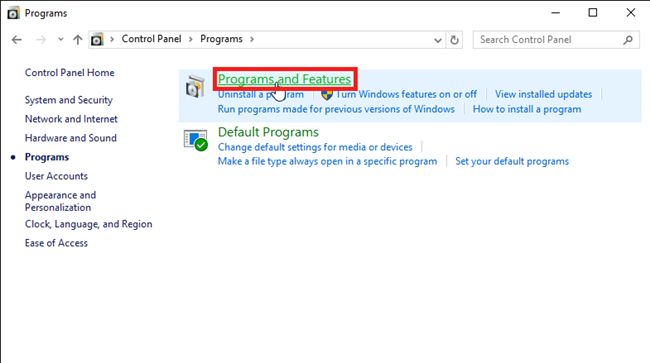Minimize the Programs window

click(555, 13)
